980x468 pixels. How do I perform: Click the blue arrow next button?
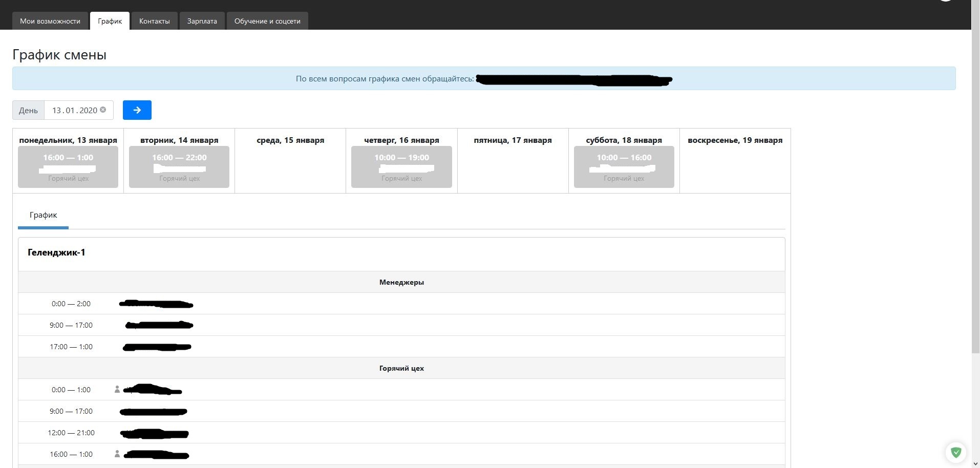[x=137, y=110]
